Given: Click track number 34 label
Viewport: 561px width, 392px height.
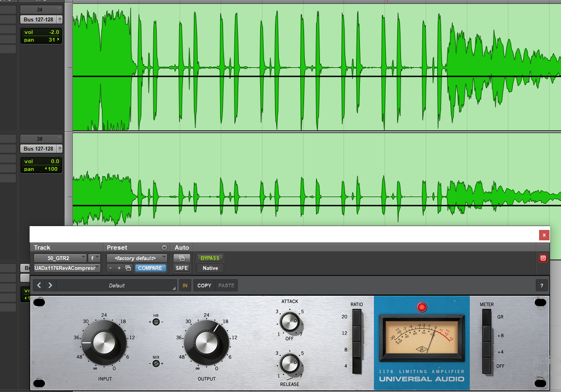Looking at the screenshot, I should click(39, 10).
